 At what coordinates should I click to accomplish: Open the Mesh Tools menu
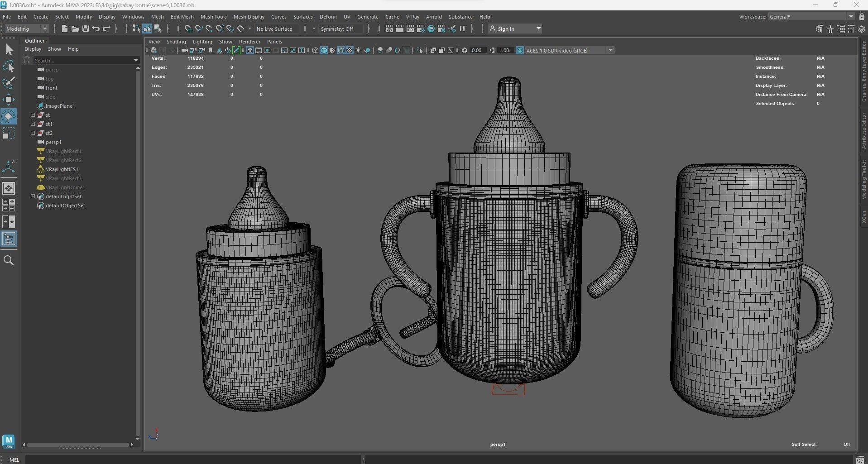[x=213, y=17]
